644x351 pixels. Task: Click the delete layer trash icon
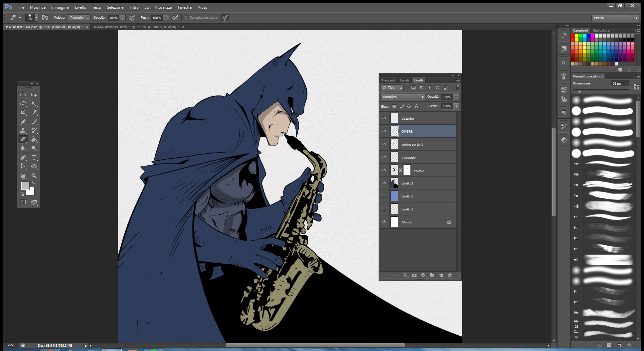[450, 275]
